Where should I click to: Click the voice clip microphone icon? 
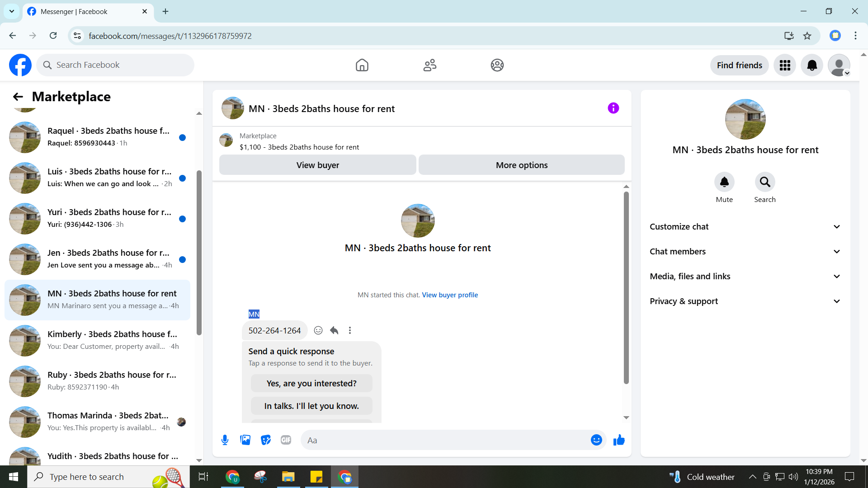(225, 440)
